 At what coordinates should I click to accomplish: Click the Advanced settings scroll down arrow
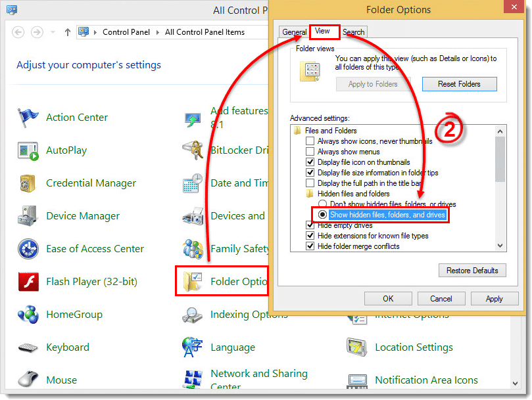tap(500, 246)
